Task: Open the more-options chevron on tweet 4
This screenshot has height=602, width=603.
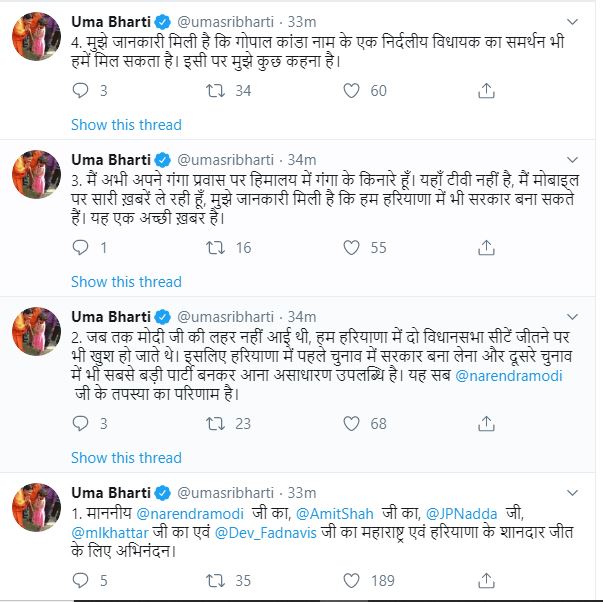Action: click(573, 22)
